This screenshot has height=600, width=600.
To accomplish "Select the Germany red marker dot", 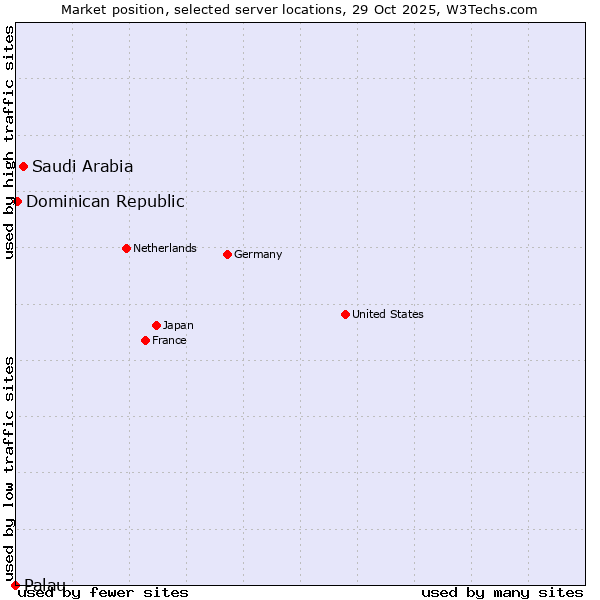I will (x=227, y=254).
